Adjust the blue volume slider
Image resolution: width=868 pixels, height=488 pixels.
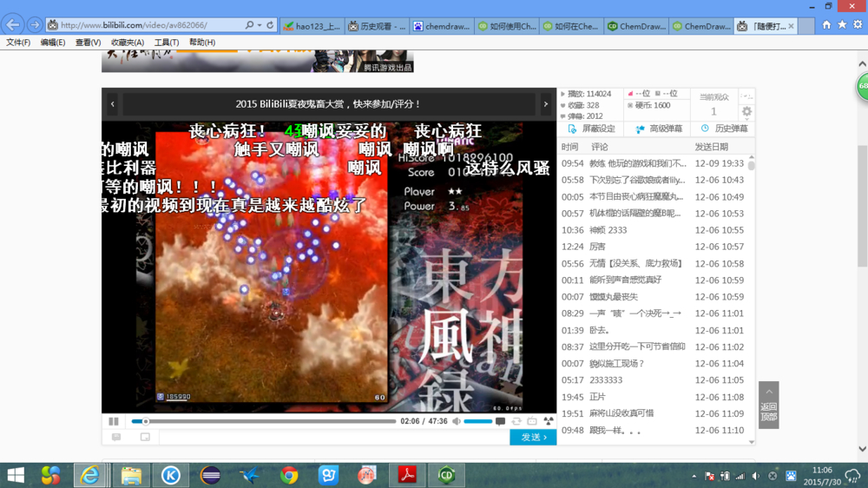click(477, 421)
